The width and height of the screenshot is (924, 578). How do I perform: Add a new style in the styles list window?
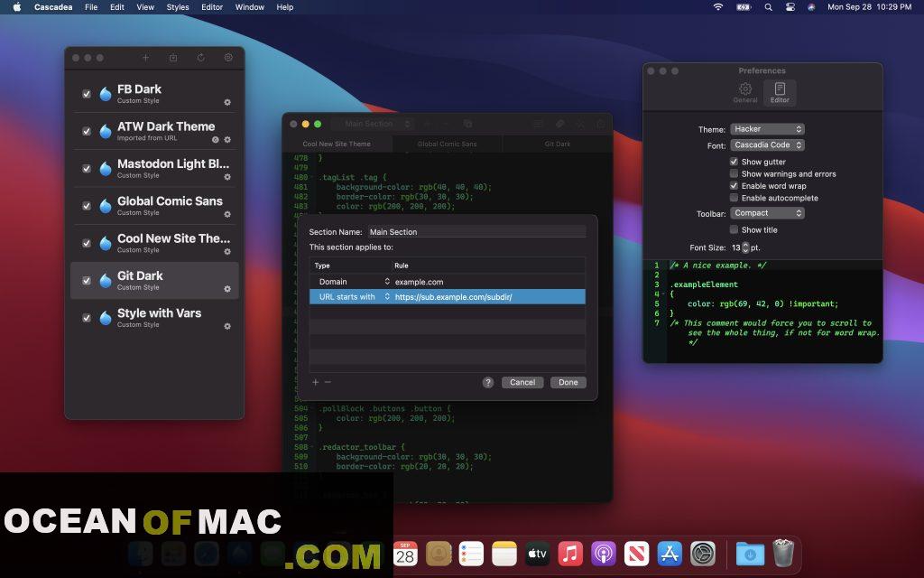[145, 58]
